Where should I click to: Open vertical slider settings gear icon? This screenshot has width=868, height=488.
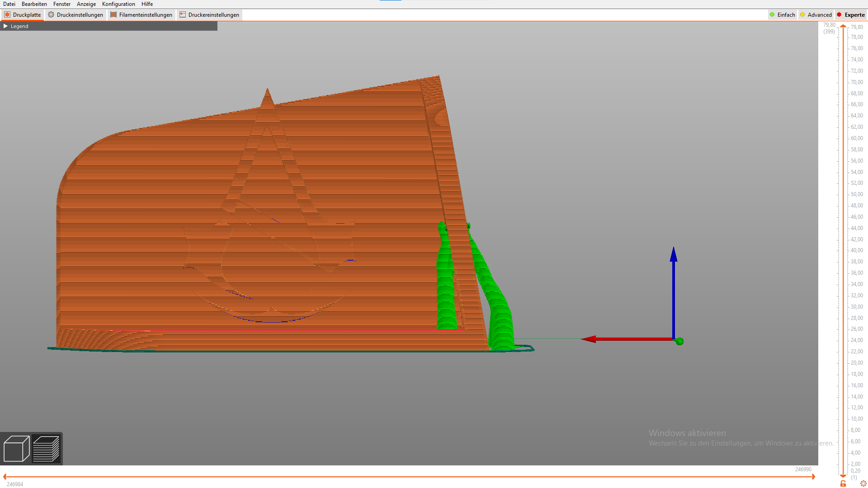point(863,483)
